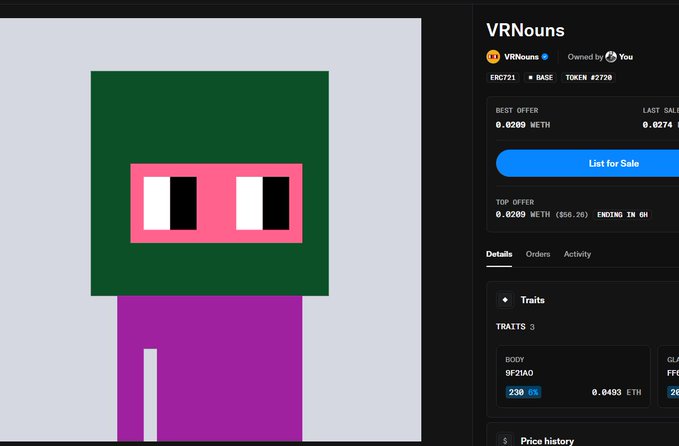This screenshot has height=446, width=679.
Task: Switch to the Orders tab
Action: 538,254
